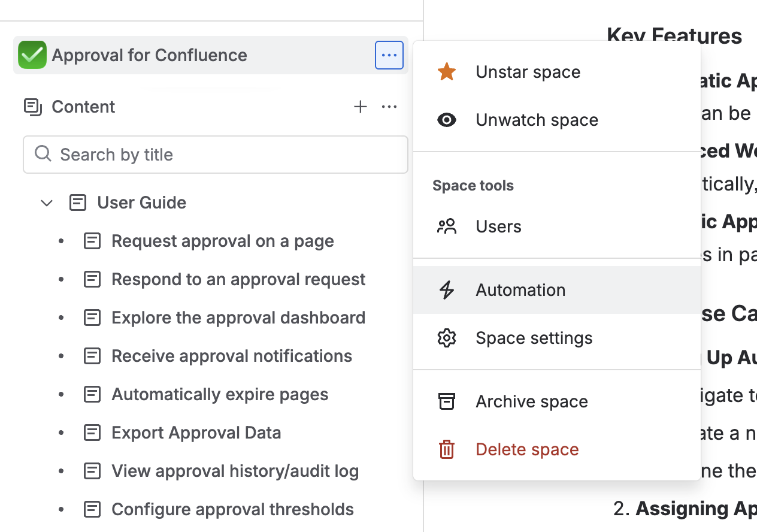Click the green checkmark space logo
757x532 pixels.
32,55
